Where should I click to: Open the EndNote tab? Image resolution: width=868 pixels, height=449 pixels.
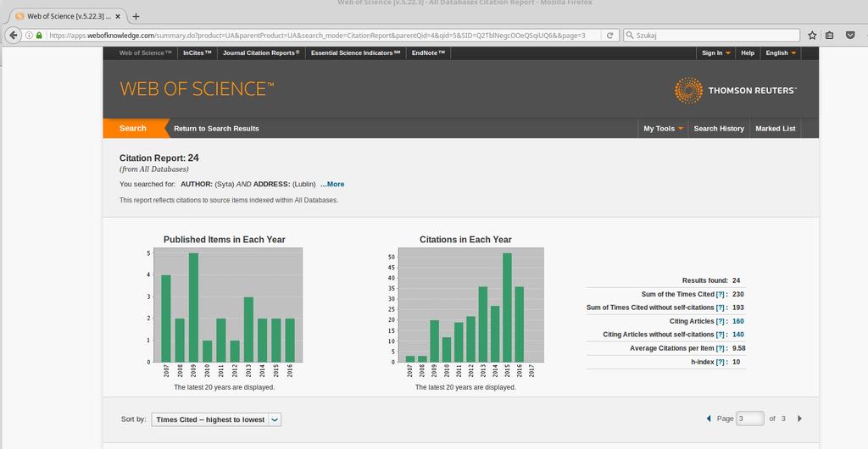tap(428, 53)
